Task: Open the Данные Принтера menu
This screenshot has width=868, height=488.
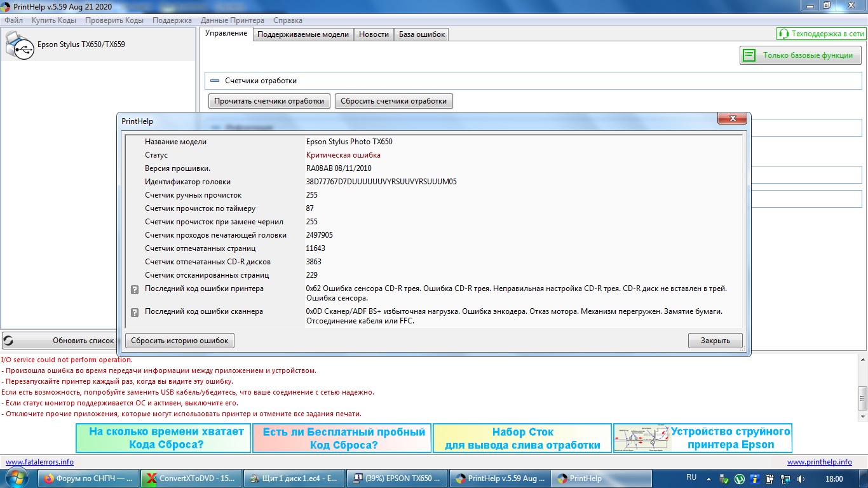Action: tap(232, 20)
